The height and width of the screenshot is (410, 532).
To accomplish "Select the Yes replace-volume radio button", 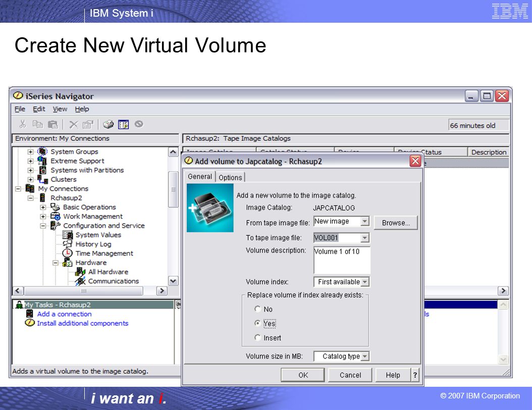I will (x=257, y=323).
